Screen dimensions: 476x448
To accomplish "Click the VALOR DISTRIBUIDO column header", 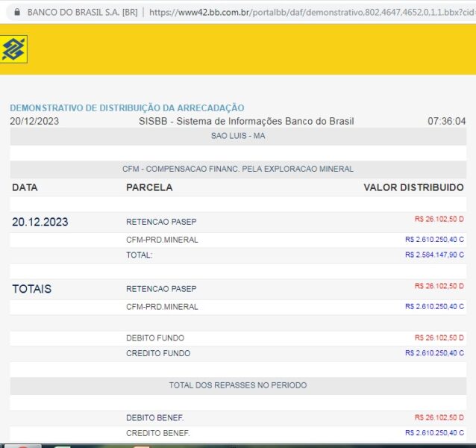I will 414,187.
